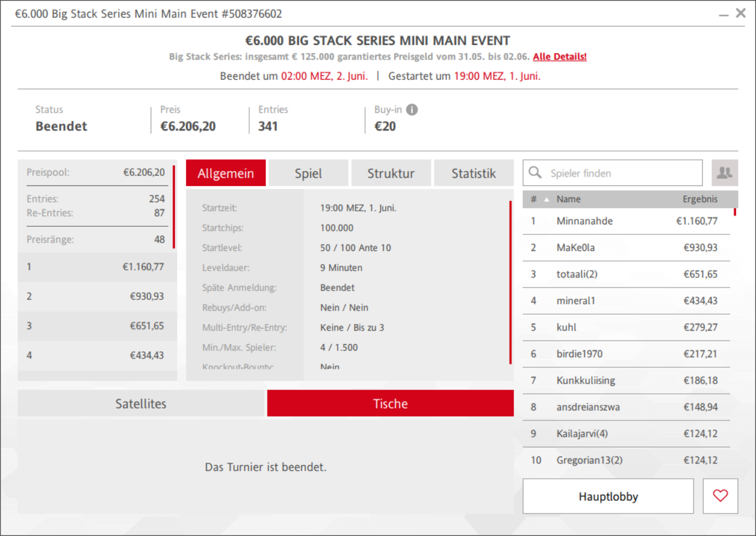
Task: Click the prize pool panel scrollbar
Action: [x=174, y=207]
